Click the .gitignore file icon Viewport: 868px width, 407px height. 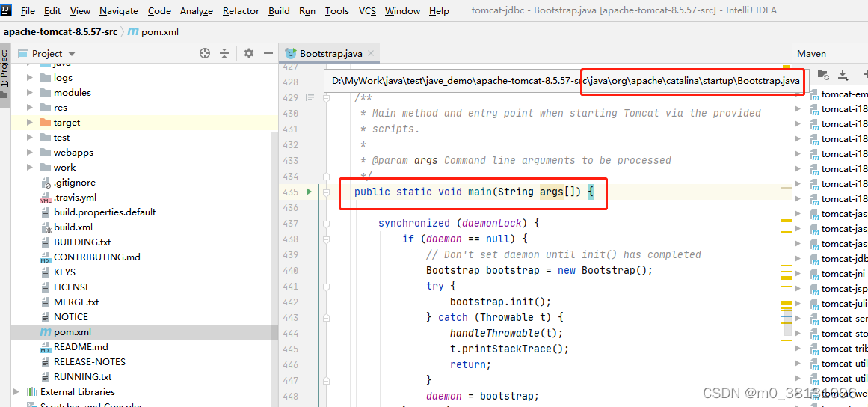[x=46, y=183]
